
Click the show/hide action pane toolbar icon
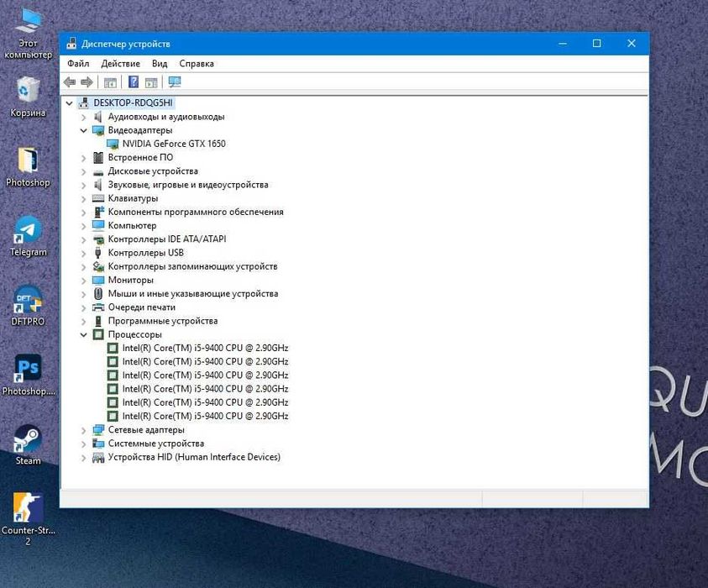click(151, 82)
